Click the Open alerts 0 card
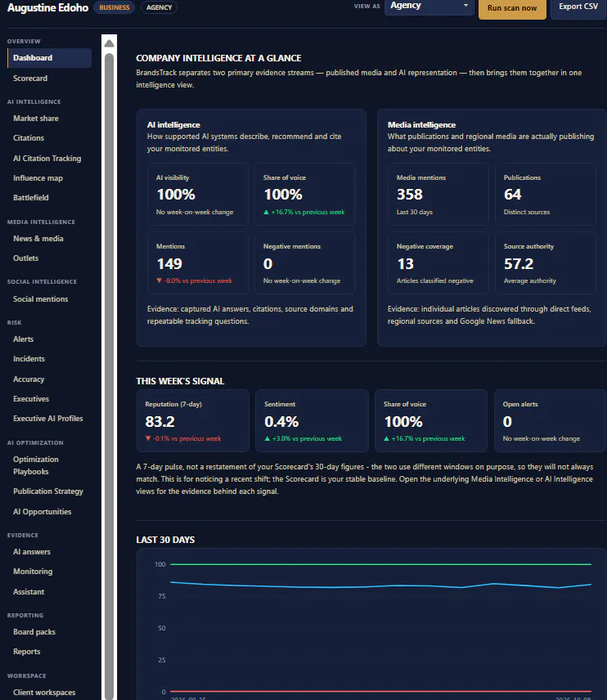This screenshot has width=607, height=700. coord(551,420)
